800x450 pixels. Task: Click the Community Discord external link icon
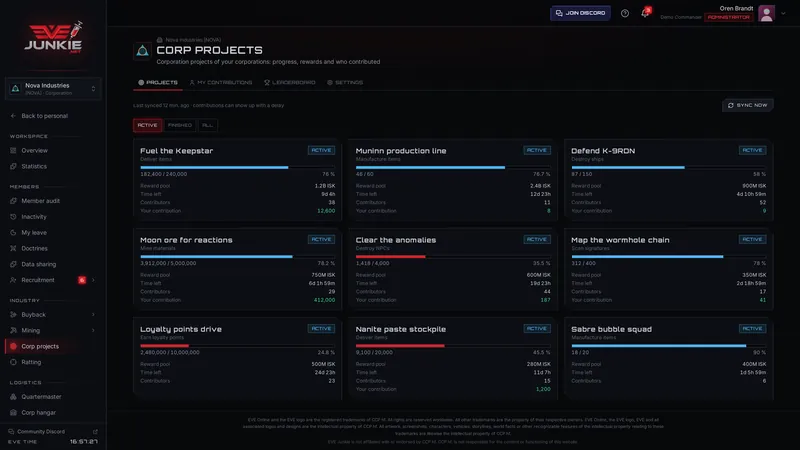tap(95, 432)
